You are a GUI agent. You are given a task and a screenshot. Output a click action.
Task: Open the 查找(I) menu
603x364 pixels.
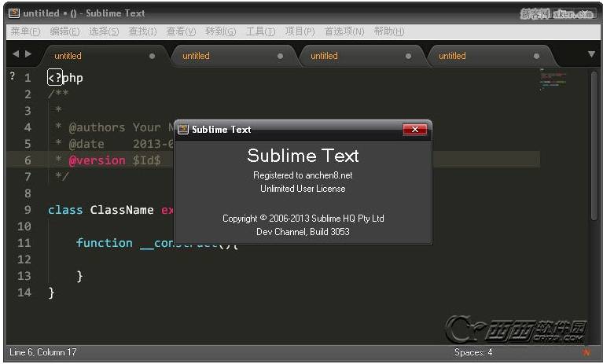tap(142, 31)
